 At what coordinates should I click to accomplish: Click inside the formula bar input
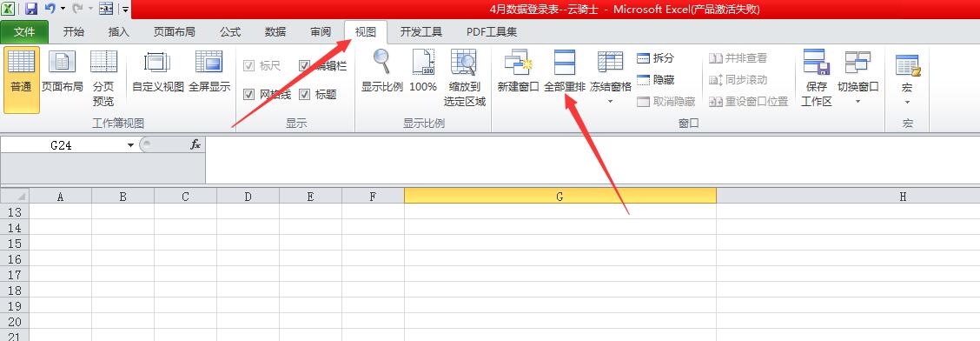(592, 160)
